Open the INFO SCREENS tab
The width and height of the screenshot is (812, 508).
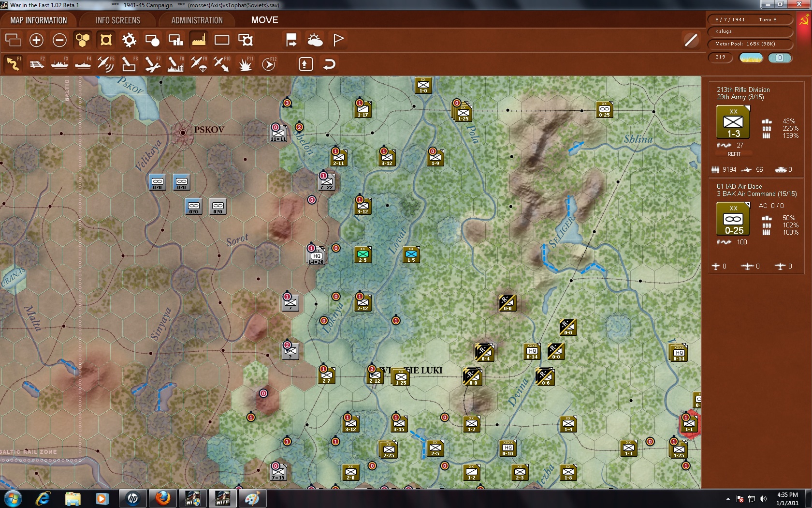118,20
